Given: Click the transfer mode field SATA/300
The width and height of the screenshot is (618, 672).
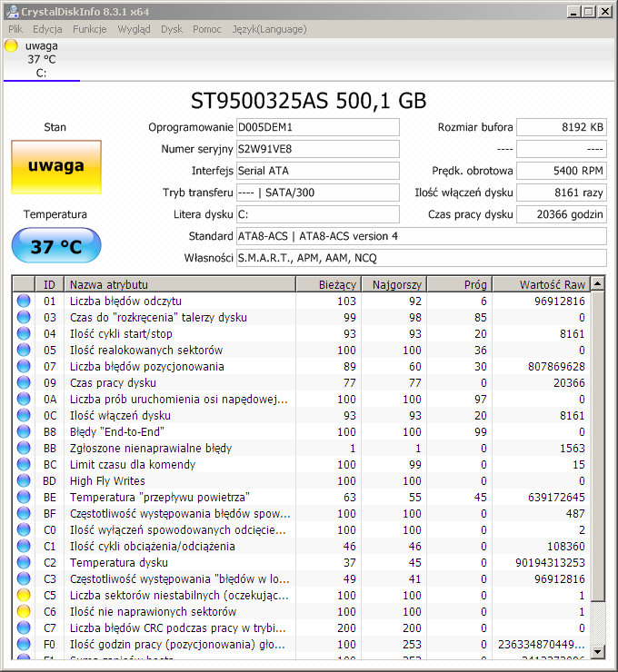Looking at the screenshot, I should pyautogui.click(x=318, y=193).
